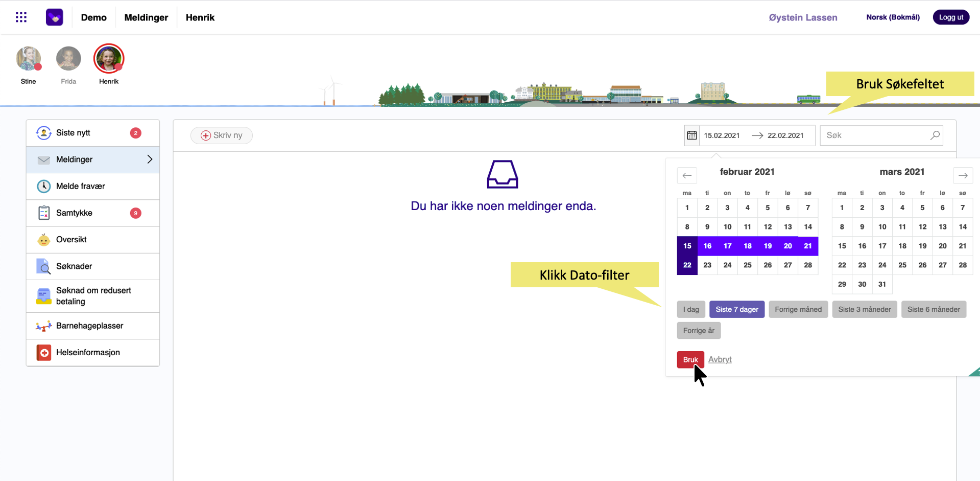Select the I dag preset

tap(691, 309)
